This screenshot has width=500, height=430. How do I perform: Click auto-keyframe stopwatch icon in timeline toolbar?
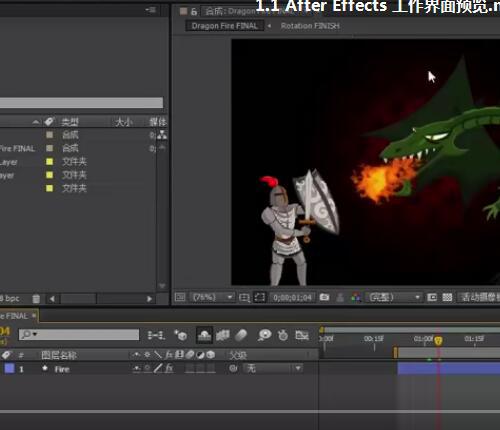pos(283,335)
